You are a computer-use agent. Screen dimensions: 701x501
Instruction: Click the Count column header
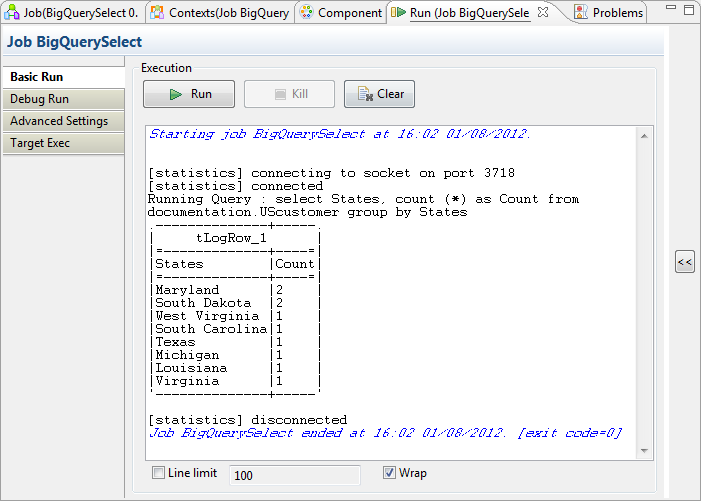pyautogui.click(x=295, y=264)
